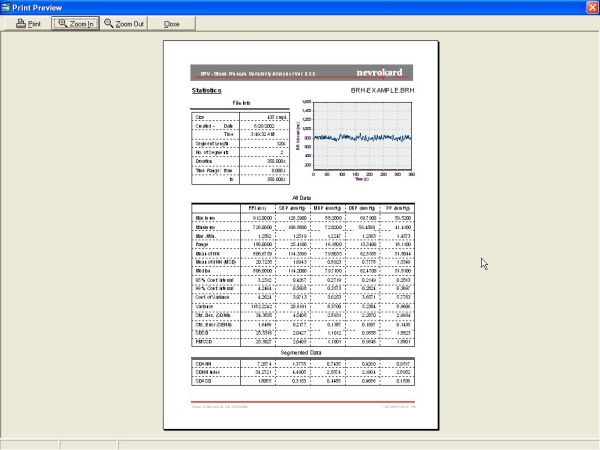Click the Statistics heading on the page

207,91
